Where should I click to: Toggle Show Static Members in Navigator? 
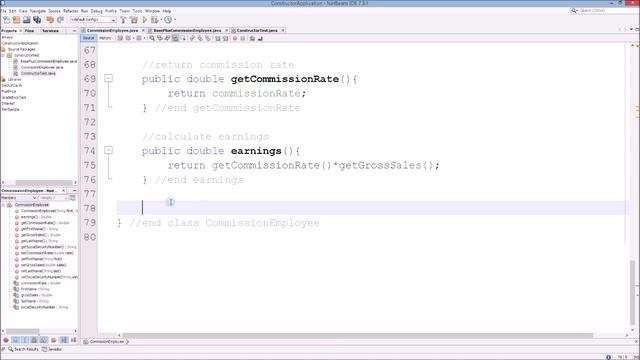tap(24, 340)
